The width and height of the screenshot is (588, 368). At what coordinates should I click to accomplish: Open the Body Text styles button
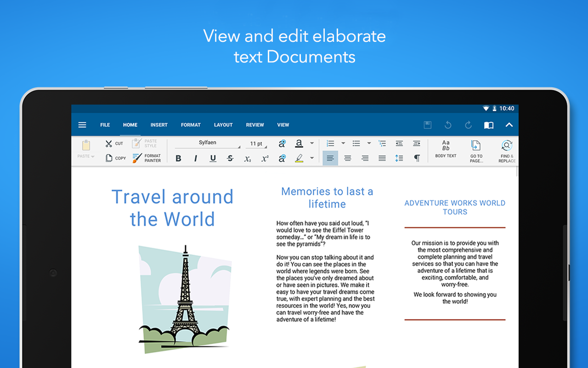(446, 149)
